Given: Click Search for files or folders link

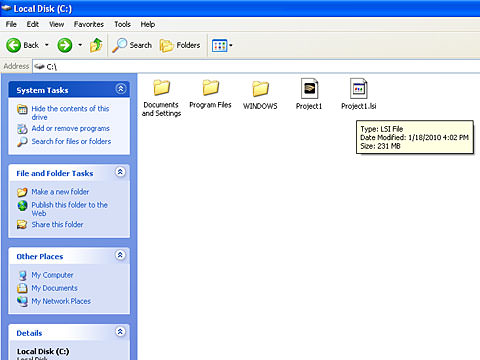Looking at the screenshot, I should coord(71,141).
